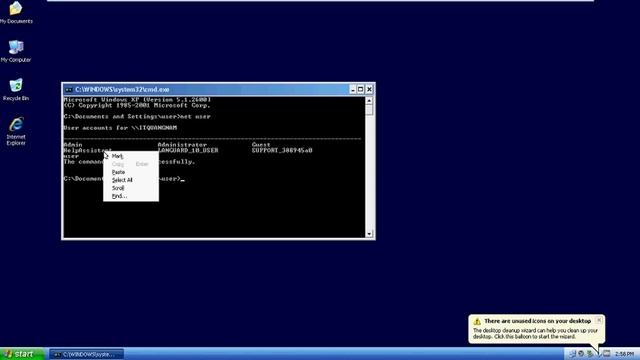
Task: Click the Guest account name
Action: [x=261, y=144]
